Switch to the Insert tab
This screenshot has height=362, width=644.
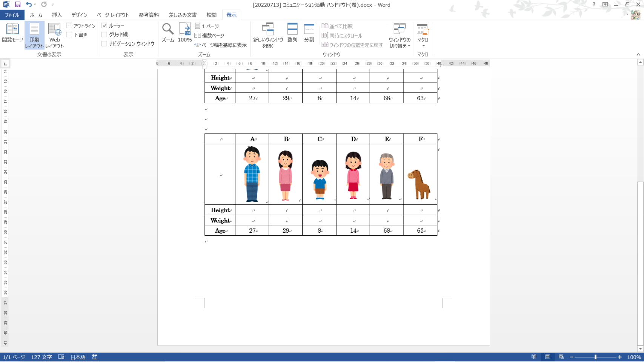(57, 15)
